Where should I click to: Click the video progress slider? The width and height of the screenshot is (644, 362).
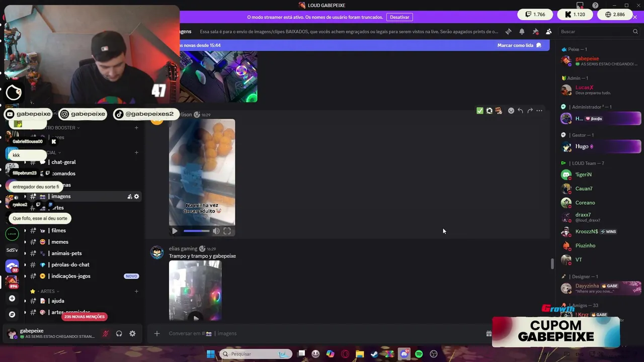pos(196,231)
